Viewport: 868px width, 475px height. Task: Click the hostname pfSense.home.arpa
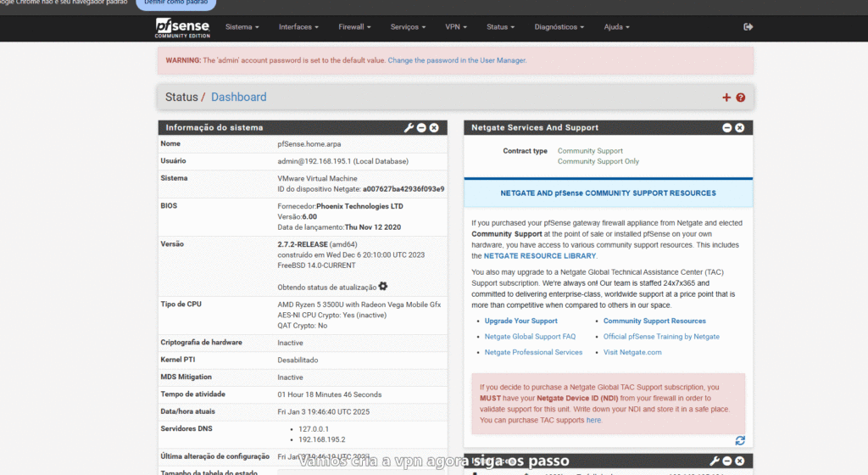point(309,144)
